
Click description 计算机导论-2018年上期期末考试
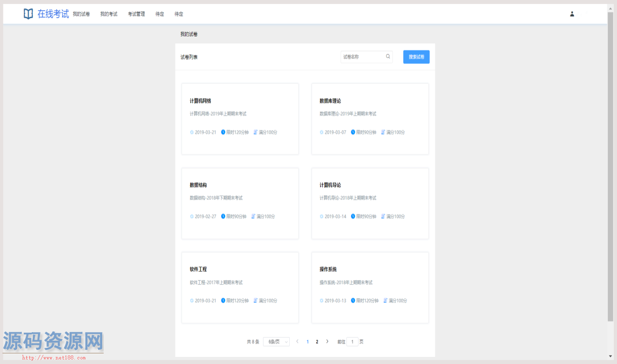[348, 198]
